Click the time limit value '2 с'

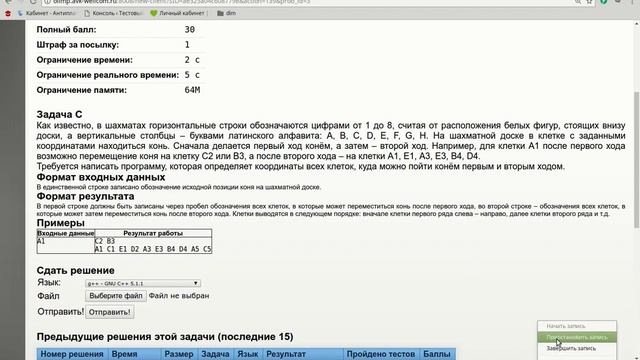(x=192, y=60)
